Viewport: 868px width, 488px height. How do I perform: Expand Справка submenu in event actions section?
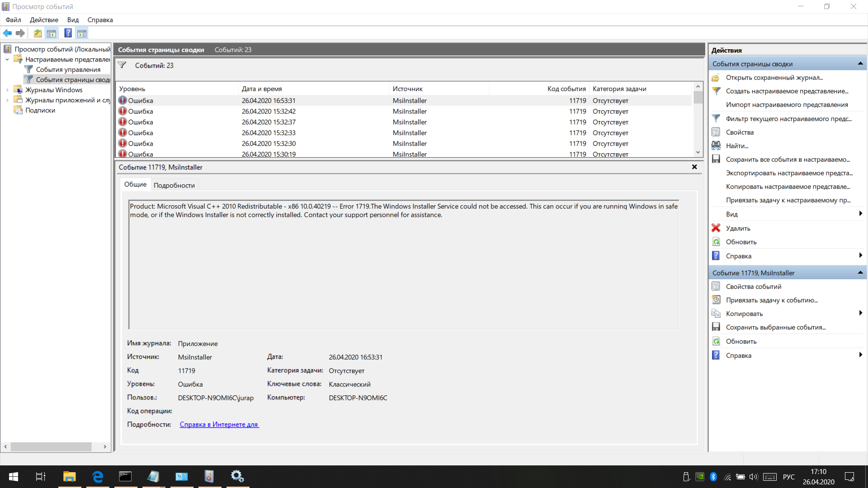click(x=860, y=355)
